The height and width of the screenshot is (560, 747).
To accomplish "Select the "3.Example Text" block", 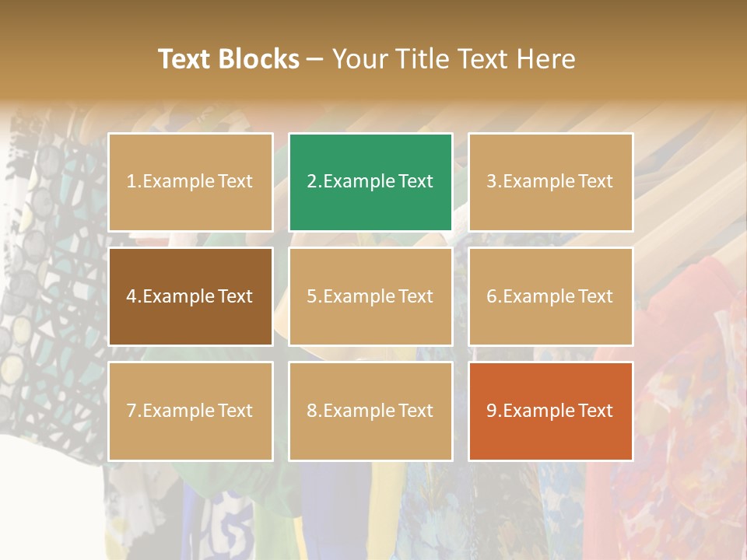I will click(x=550, y=182).
